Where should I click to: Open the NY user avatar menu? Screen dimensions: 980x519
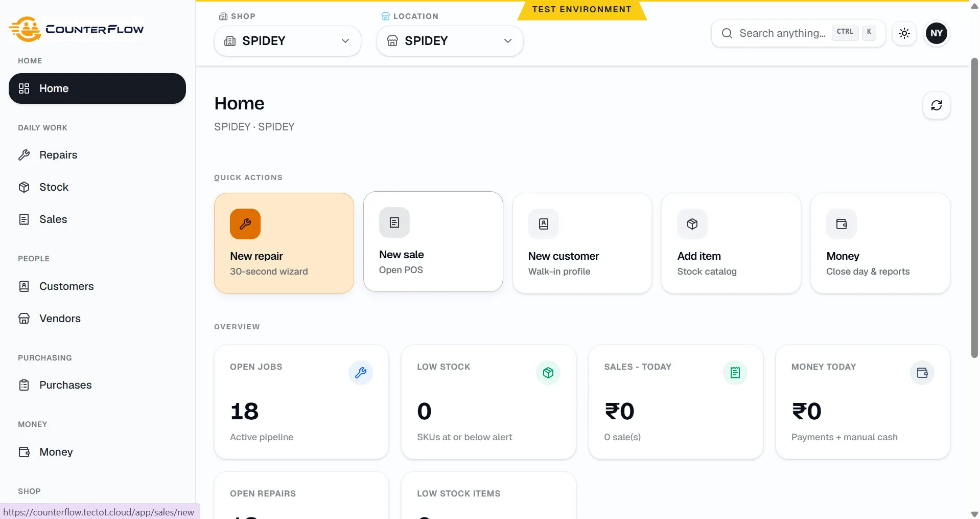tap(937, 33)
